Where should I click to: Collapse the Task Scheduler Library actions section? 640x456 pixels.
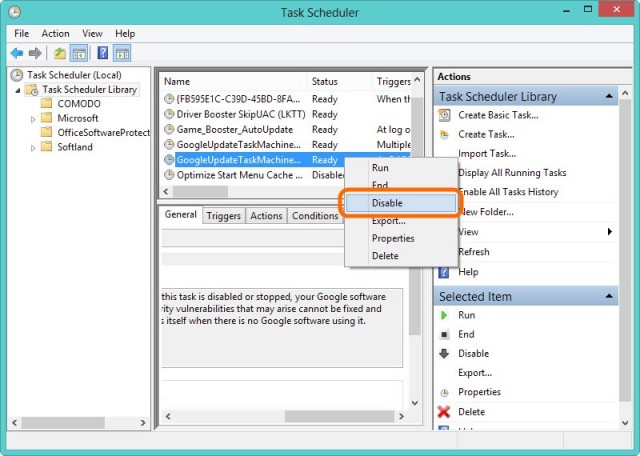609,96
